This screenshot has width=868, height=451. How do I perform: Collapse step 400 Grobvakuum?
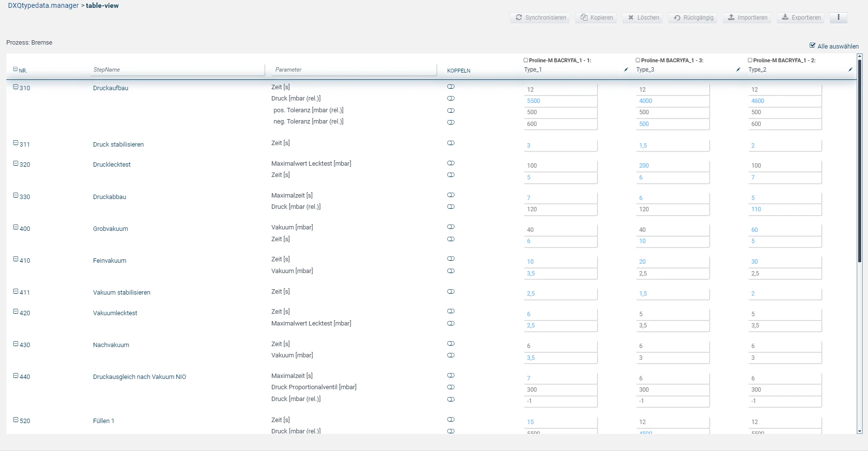pyautogui.click(x=16, y=227)
